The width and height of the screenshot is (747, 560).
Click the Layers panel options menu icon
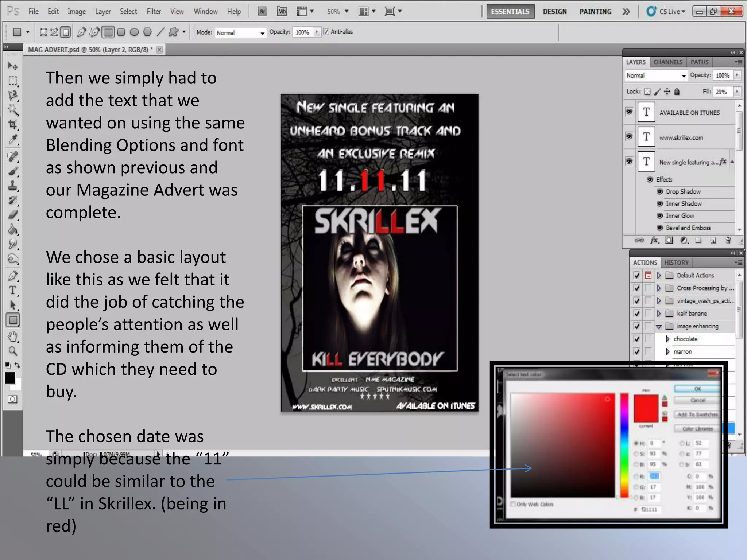(739, 62)
